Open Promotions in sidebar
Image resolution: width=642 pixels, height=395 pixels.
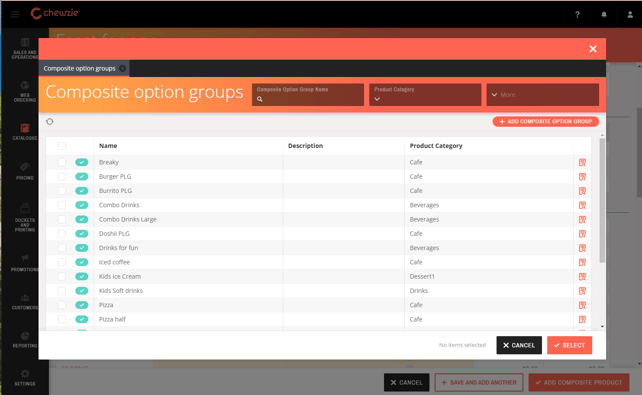pyautogui.click(x=25, y=263)
